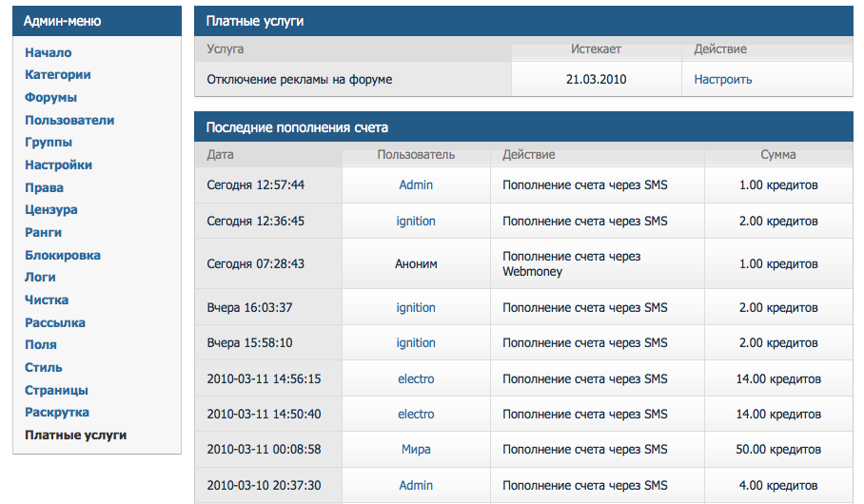Image resolution: width=864 pixels, height=504 pixels.
Task: Open the Начало admin menu item
Action: pos(49,52)
